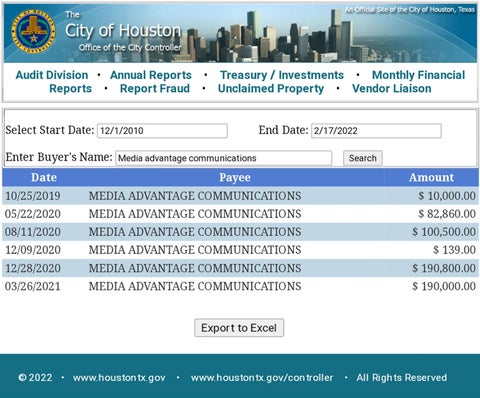480x398 pixels.
Task: Click the Payee column header
Action: point(235,177)
